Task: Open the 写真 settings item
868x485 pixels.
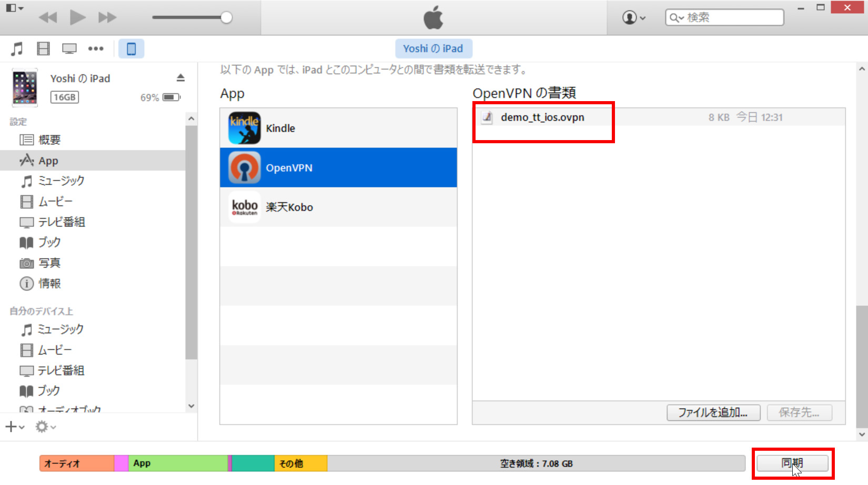Action: coord(93,263)
